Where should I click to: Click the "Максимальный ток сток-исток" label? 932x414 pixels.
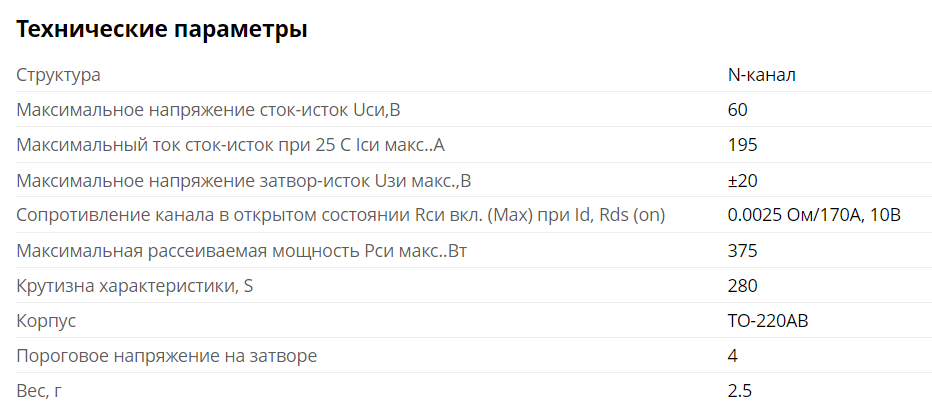230,145
